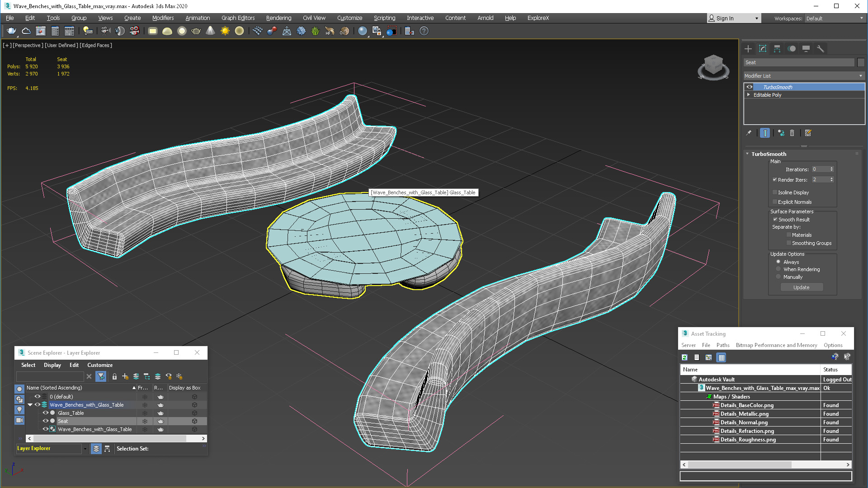Select the Manually update option

[x=778, y=277]
